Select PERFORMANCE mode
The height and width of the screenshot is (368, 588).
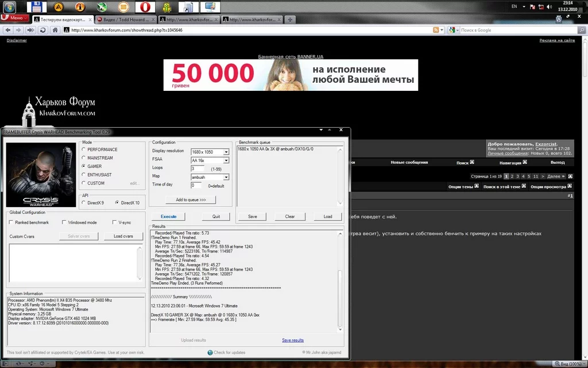(84, 149)
